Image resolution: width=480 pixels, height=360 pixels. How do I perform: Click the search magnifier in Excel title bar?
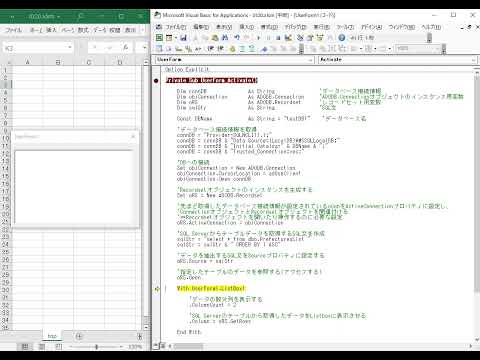point(80,16)
